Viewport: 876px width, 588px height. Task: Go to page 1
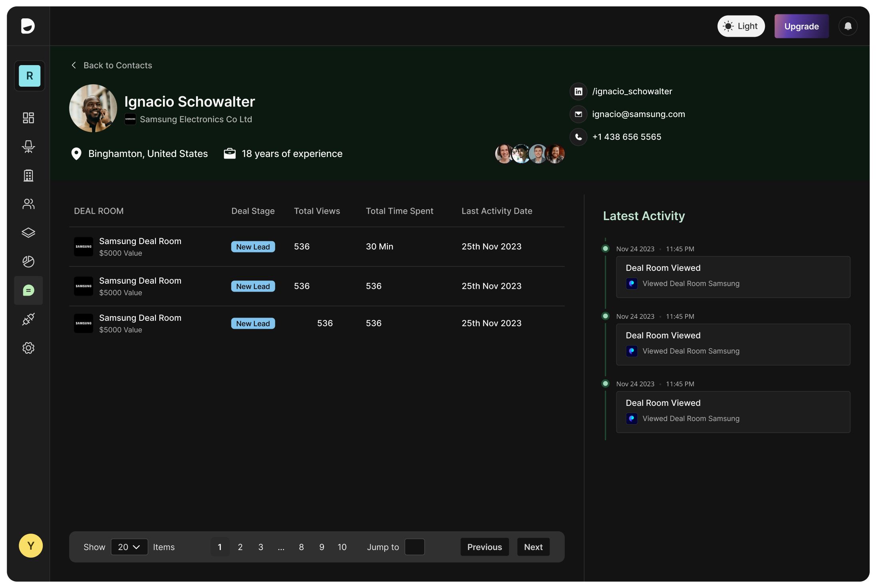coord(220,547)
